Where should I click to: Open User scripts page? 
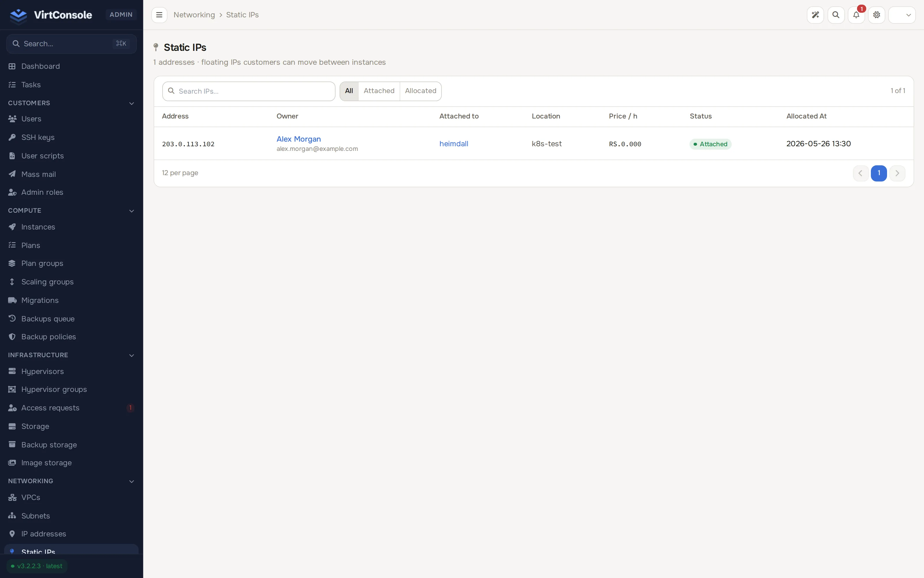click(x=71, y=155)
